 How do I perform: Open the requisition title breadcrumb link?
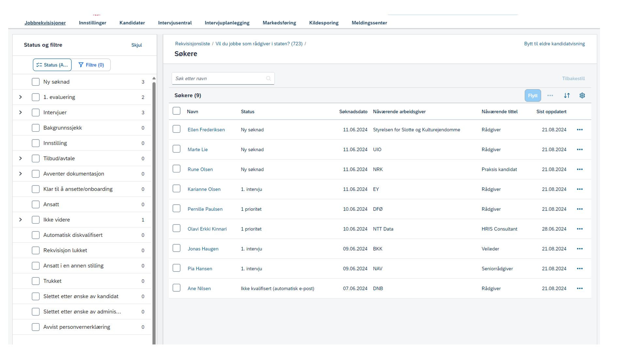[259, 44]
